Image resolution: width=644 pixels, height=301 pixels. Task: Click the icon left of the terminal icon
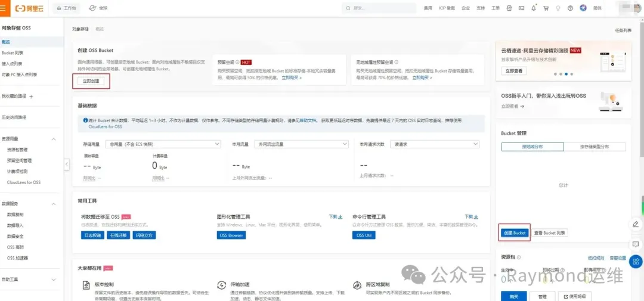[x=509, y=8]
